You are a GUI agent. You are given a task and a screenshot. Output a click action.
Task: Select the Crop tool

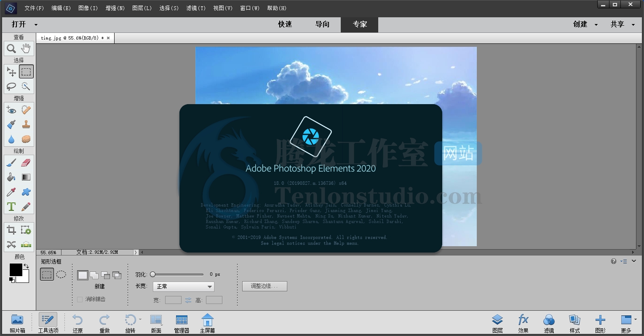[11, 230]
